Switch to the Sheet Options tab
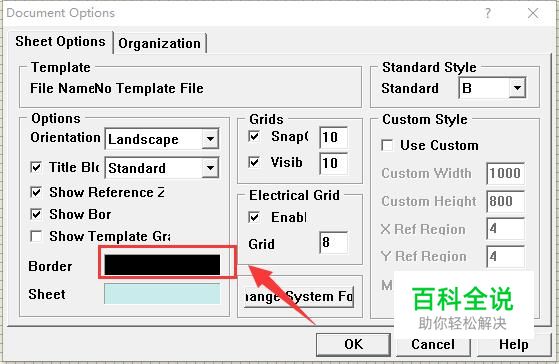Image resolution: width=559 pixels, height=364 pixels. [x=60, y=42]
